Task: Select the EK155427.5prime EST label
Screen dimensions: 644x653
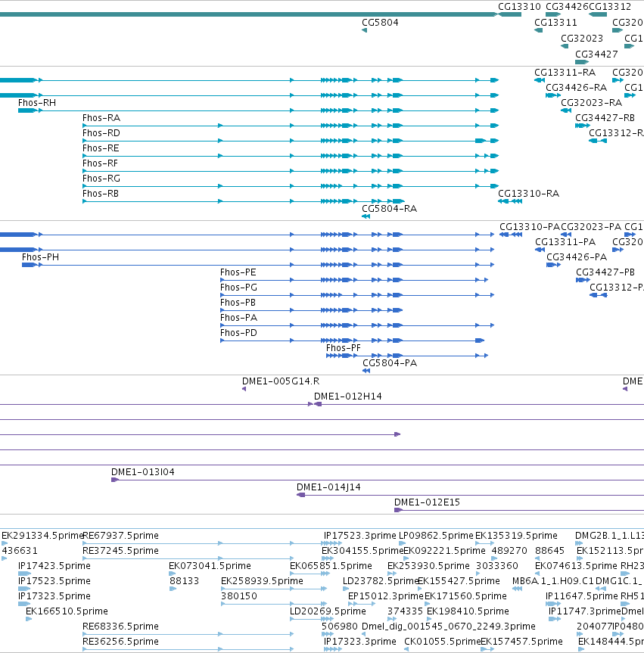Action: point(459,581)
